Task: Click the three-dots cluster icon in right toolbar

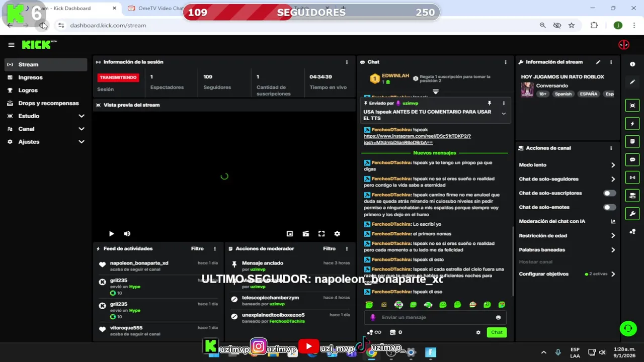Action: [x=632, y=232]
